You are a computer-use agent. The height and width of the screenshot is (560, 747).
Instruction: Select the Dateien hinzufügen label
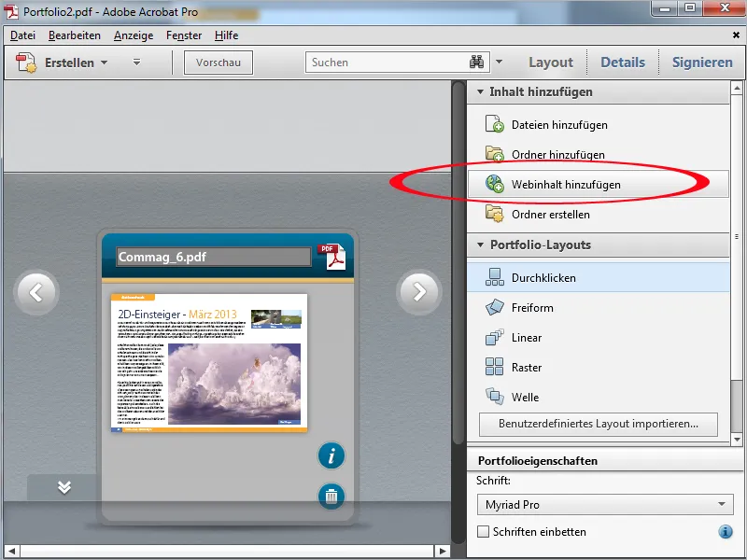tap(559, 125)
